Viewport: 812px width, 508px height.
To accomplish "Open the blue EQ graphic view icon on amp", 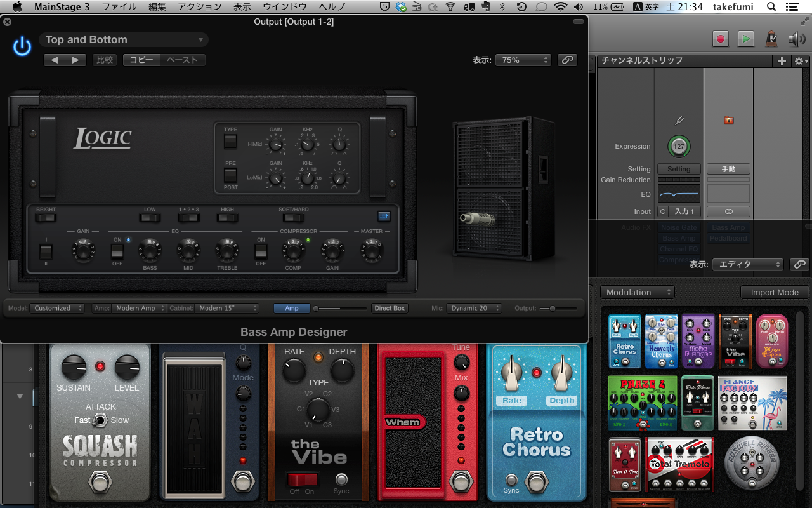I will pyautogui.click(x=384, y=217).
